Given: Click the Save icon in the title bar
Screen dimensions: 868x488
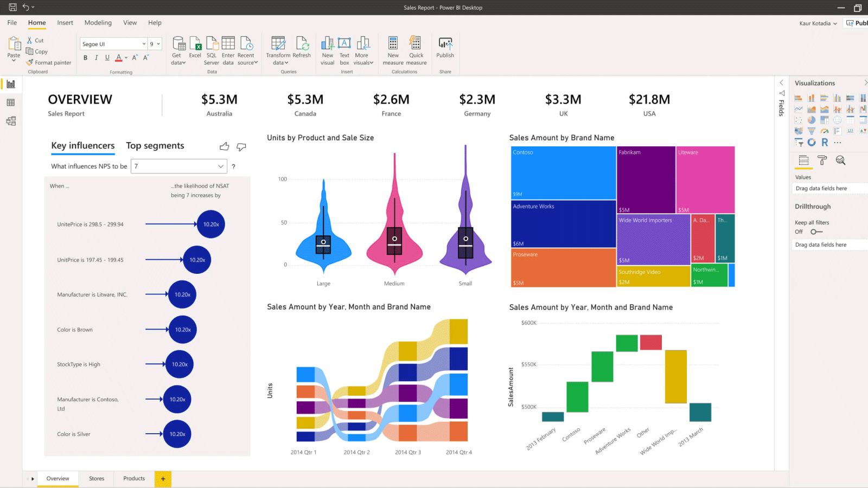Looking at the screenshot, I should (12, 8).
